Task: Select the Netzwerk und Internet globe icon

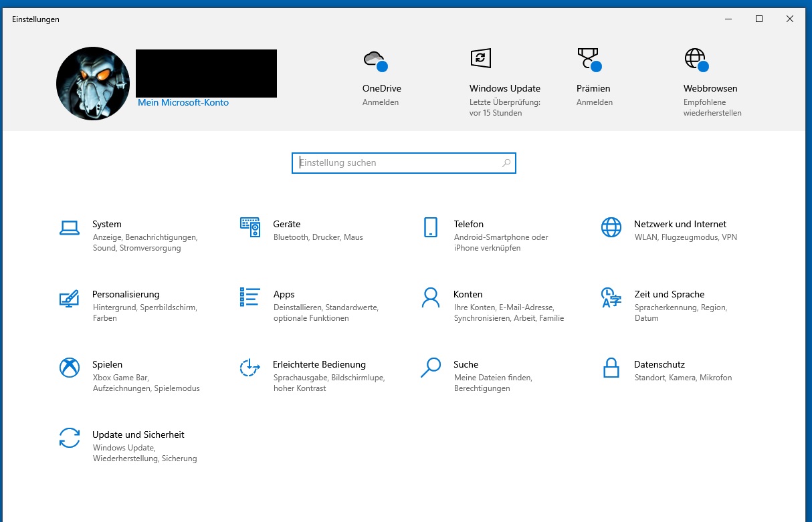Action: (x=611, y=227)
